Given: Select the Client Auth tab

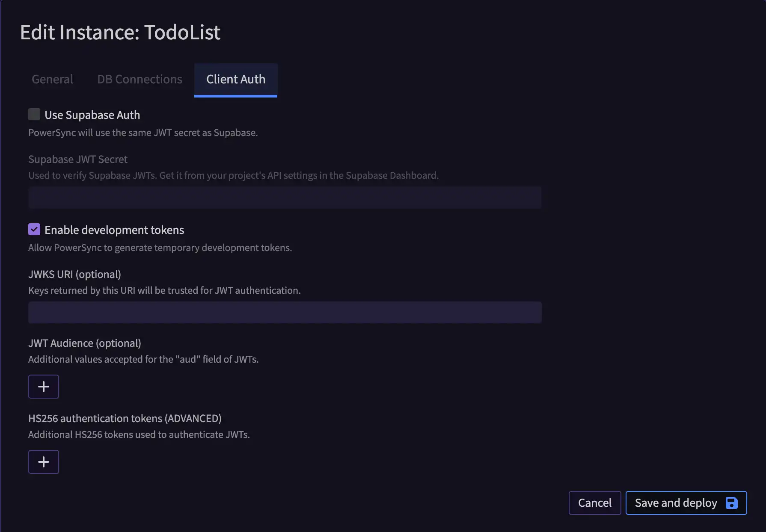Looking at the screenshot, I should (235, 79).
